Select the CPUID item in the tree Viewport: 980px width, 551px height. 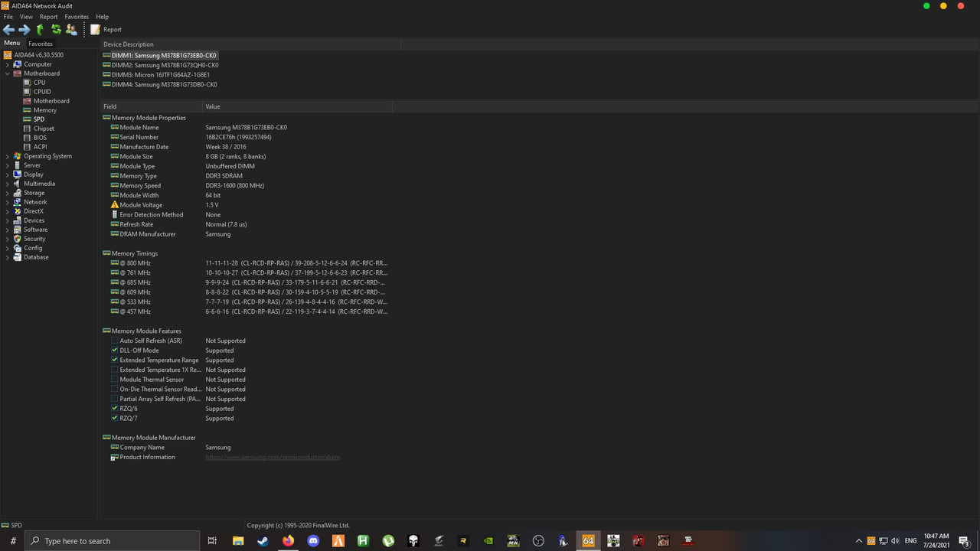pos(42,92)
